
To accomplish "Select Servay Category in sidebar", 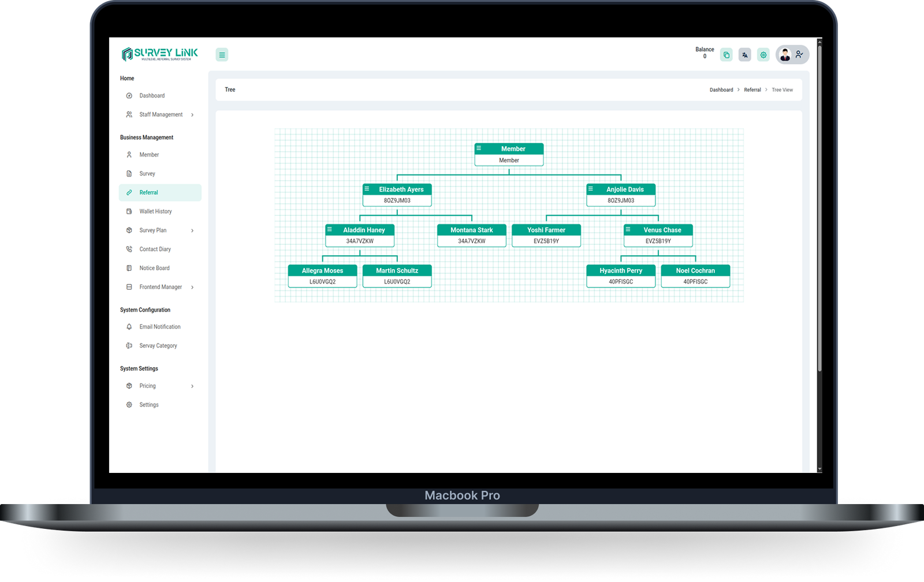I will (158, 346).
